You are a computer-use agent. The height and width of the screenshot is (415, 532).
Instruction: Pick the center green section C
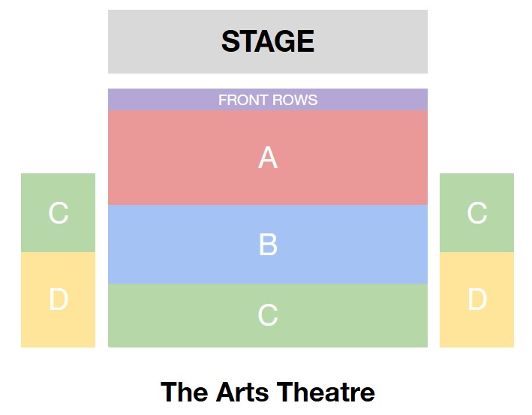[x=268, y=315]
